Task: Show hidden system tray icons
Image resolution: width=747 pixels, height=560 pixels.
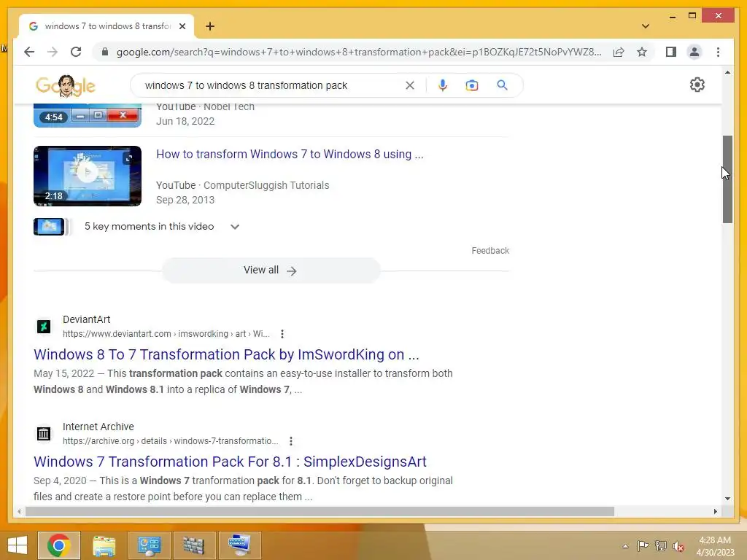Action: tap(625, 546)
